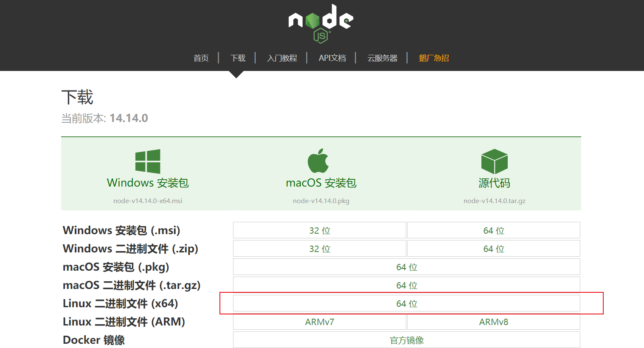The image size is (644, 348).
Task: Open the 下载 navigation item
Action: pyautogui.click(x=238, y=58)
